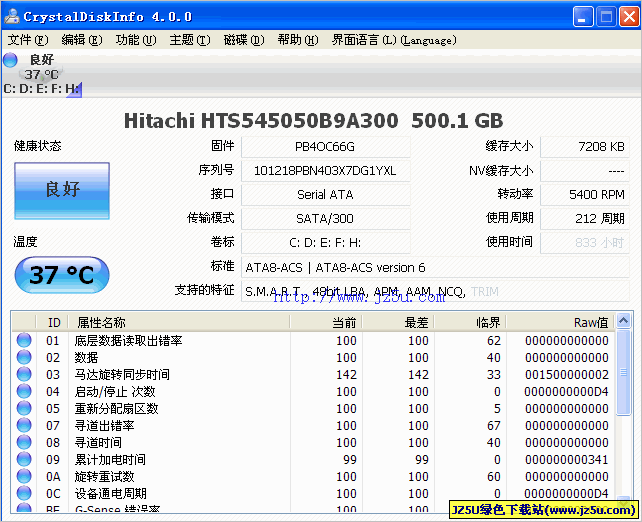
Task: Click status orb for attribute 08
Action: point(24,442)
